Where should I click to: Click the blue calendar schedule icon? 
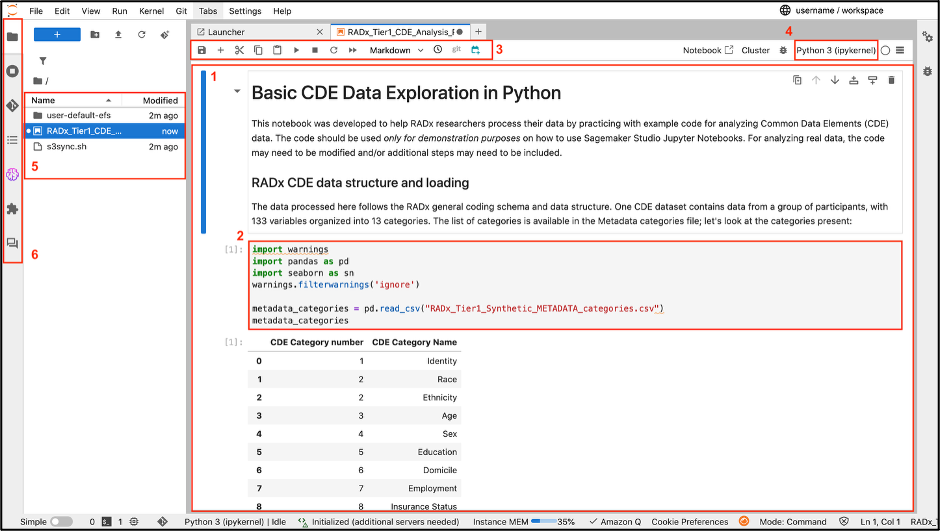[475, 50]
